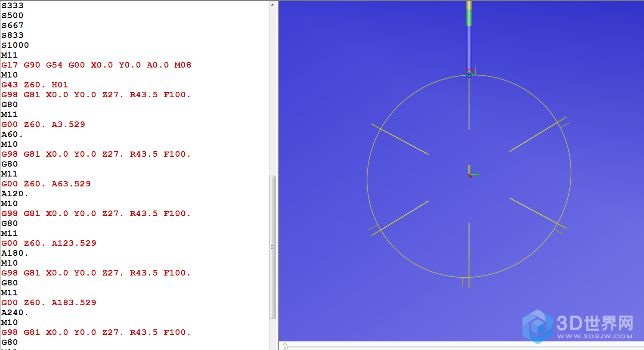Image resolution: width=644 pixels, height=350 pixels.
Task: Select the S667 code line
Action: pyautogui.click(x=12, y=25)
